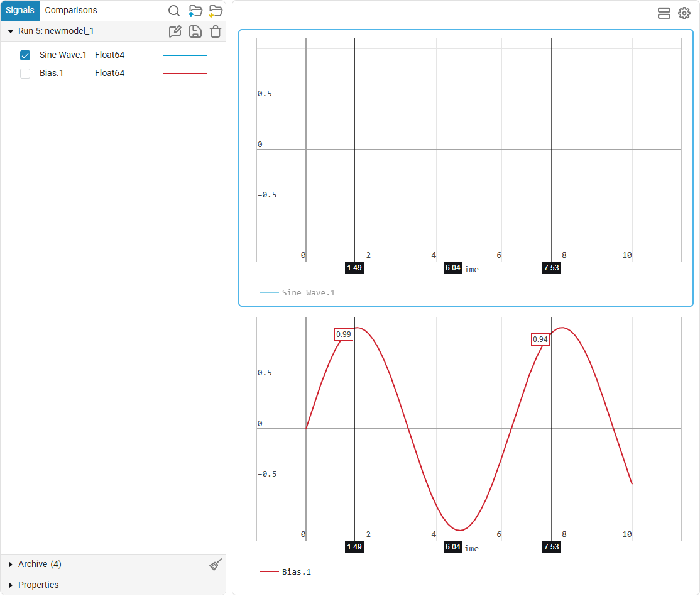The width and height of the screenshot is (700, 596).
Task: Click the 6.04 difference label in bottom plot
Action: click(452, 547)
